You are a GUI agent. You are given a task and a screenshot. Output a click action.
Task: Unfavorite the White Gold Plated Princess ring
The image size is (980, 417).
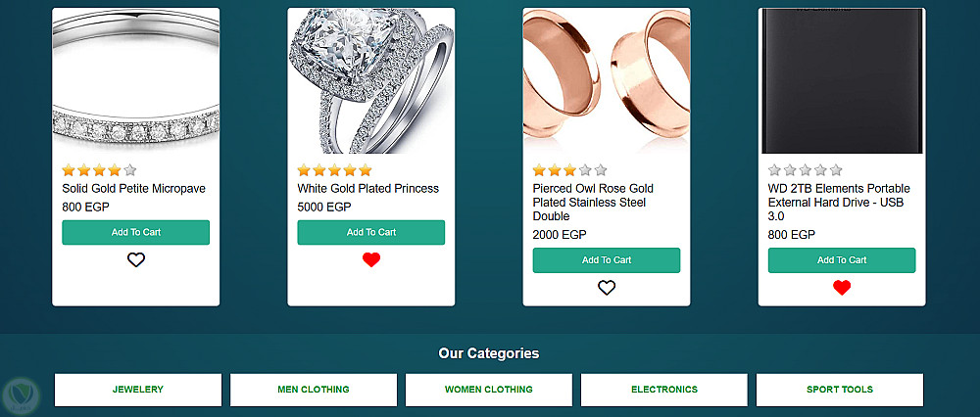click(x=370, y=260)
